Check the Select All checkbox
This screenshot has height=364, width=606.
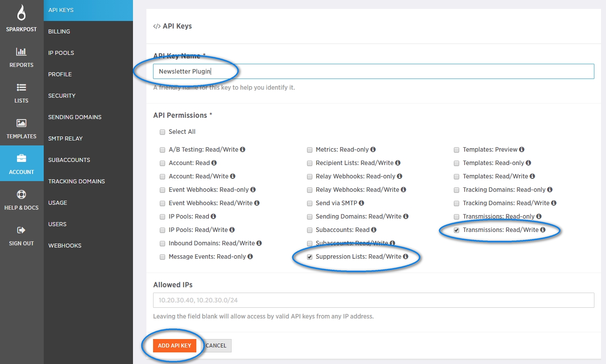(162, 132)
